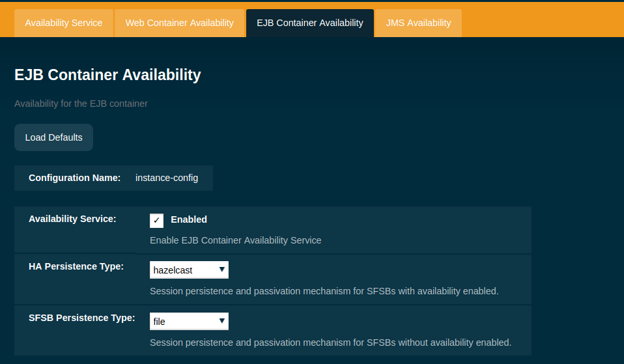Image resolution: width=624 pixels, height=364 pixels.
Task: Click the arrow on the hazelcast dropdown
Action: point(222,270)
